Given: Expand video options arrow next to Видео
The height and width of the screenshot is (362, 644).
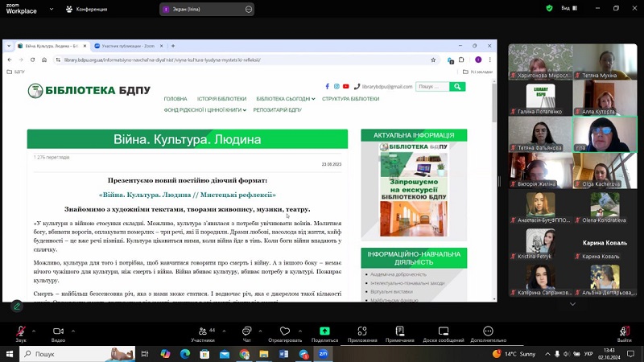Looking at the screenshot, I should [x=73, y=331].
